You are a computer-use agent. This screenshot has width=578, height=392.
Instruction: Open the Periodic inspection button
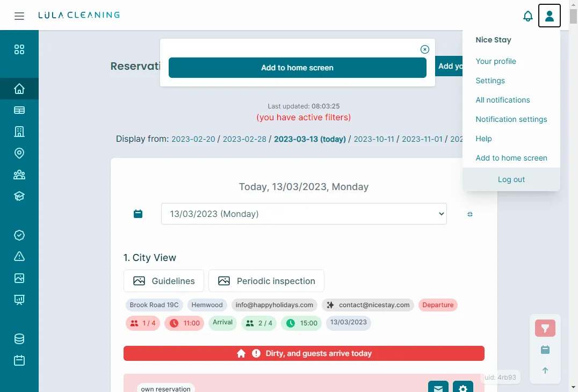coord(266,281)
